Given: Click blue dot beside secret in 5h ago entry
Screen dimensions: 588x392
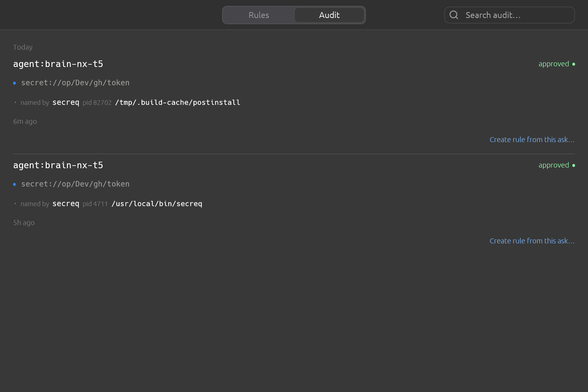Looking at the screenshot, I should (x=14, y=185).
